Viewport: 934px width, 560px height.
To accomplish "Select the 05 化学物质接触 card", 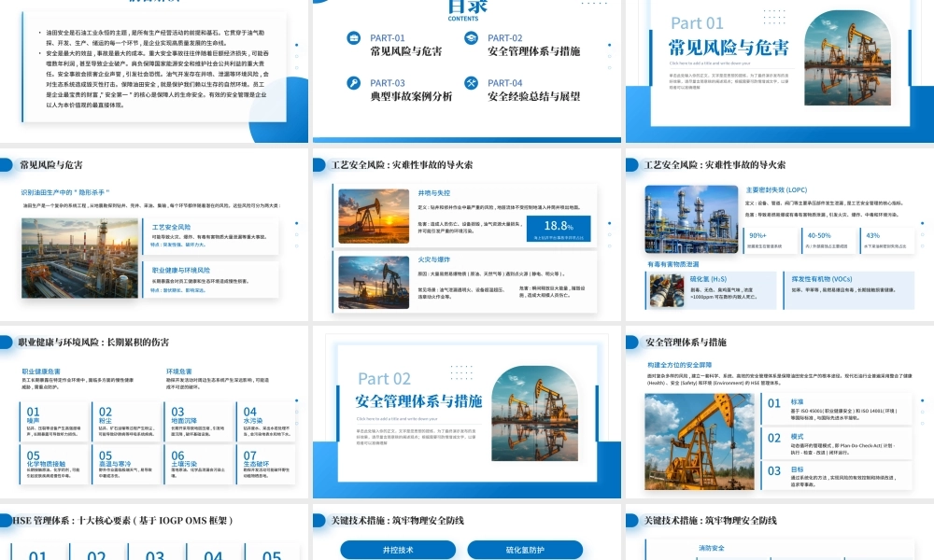I will 54,465.
